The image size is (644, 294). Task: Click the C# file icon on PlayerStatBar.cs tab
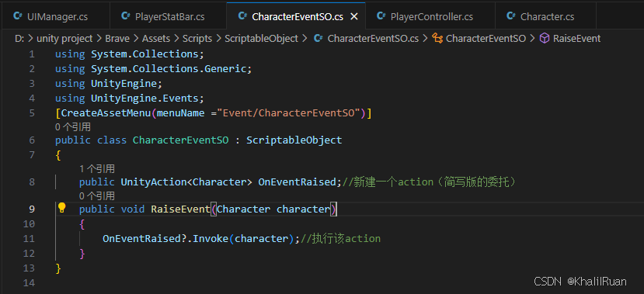[126, 16]
